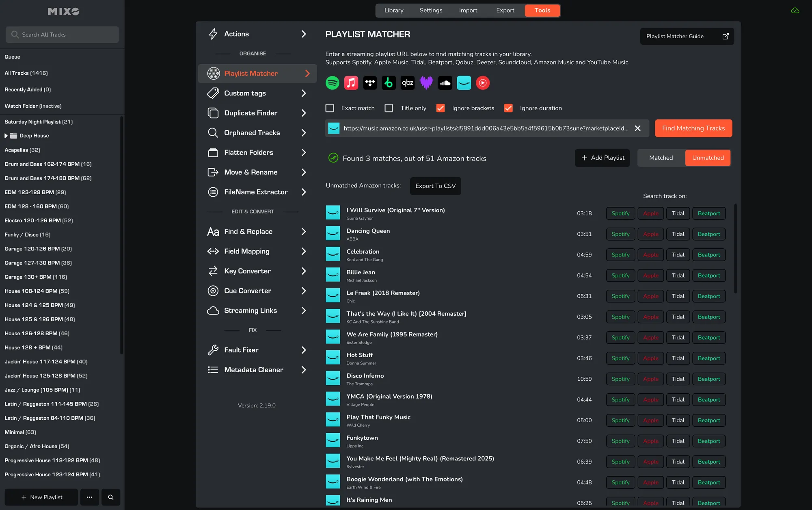Screen dimensions: 812x510
Task: Open the Orphaned Tracks chevron
Action: (x=304, y=133)
